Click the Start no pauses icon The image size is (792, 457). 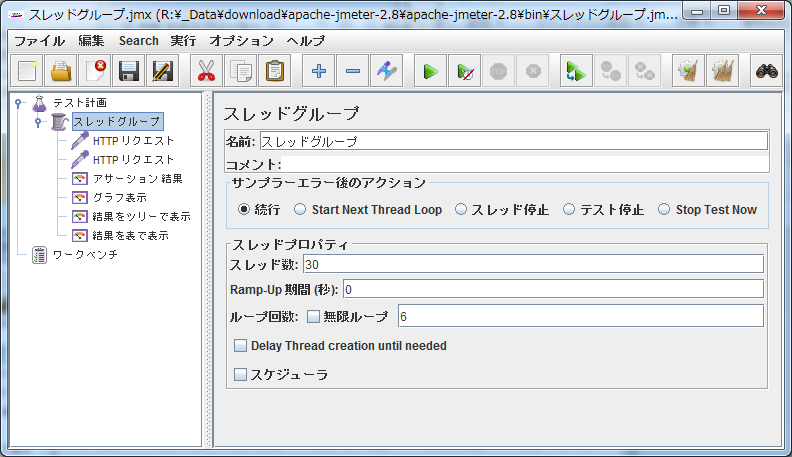click(x=464, y=71)
